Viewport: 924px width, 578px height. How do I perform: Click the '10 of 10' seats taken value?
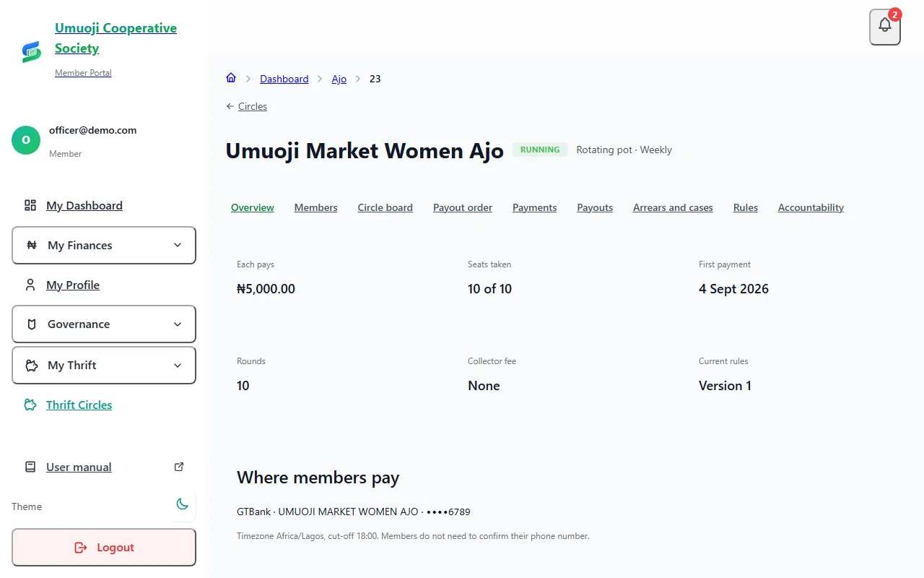click(x=489, y=288)
